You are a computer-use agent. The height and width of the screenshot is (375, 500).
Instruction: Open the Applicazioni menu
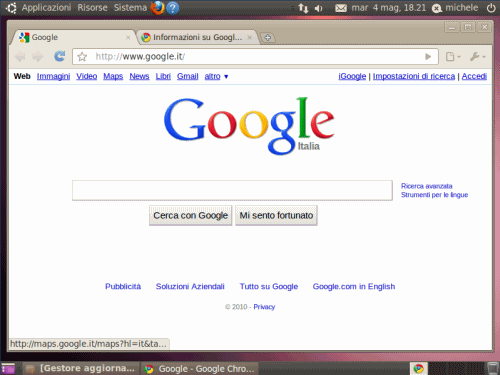(46, 7)
